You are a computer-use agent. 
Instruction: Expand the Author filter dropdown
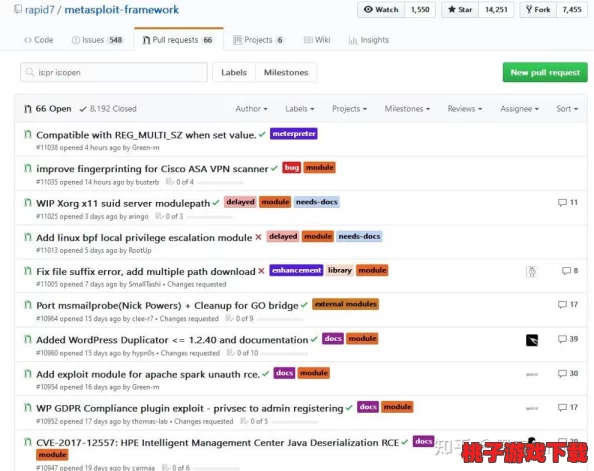(252, 109)
